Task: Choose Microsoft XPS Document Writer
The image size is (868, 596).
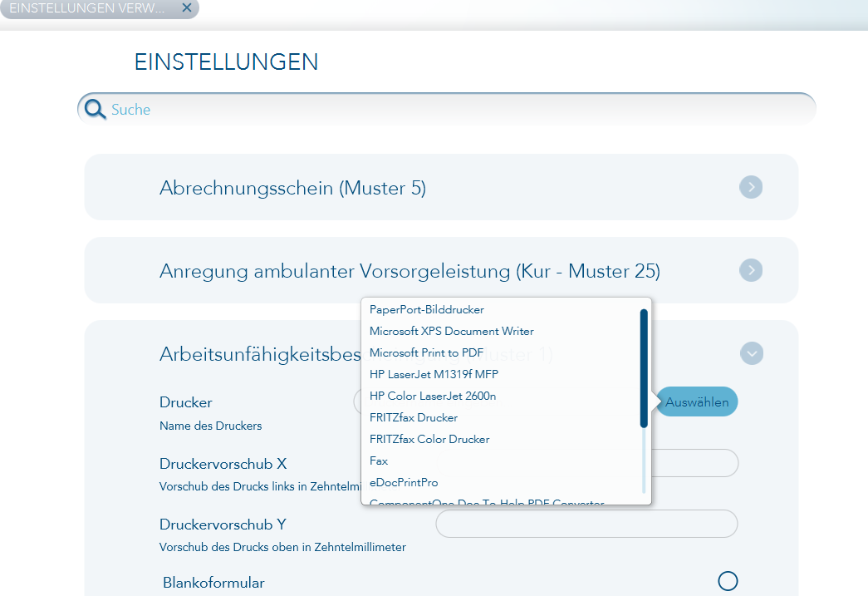Action: 452,331
